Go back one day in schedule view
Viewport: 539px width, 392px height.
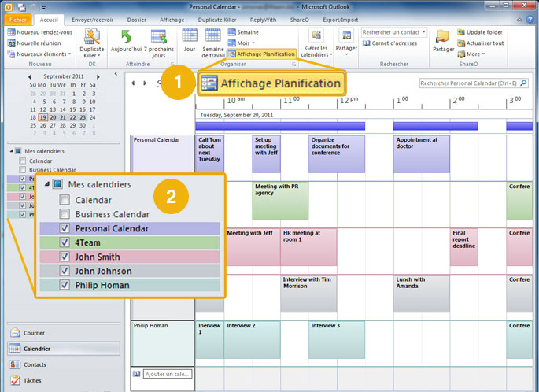(x=133, y=83)
